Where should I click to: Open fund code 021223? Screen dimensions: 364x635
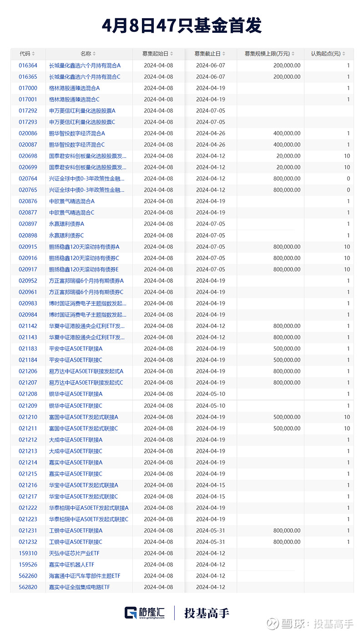[28, 519]
